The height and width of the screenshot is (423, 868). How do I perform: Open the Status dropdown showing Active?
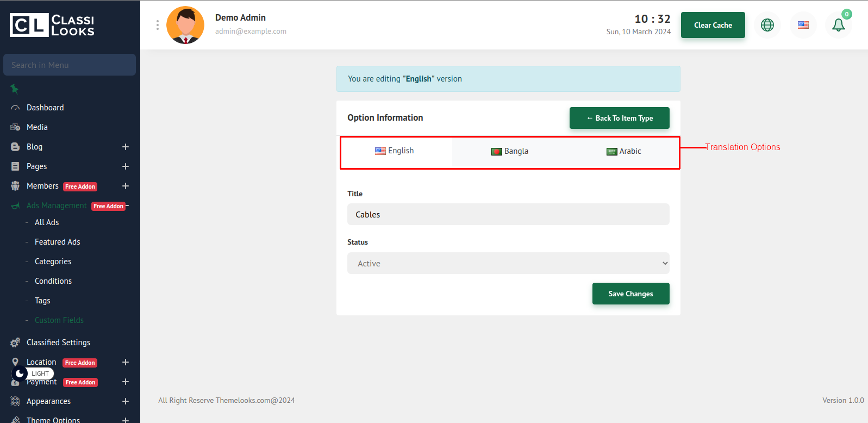pos(508,263)
